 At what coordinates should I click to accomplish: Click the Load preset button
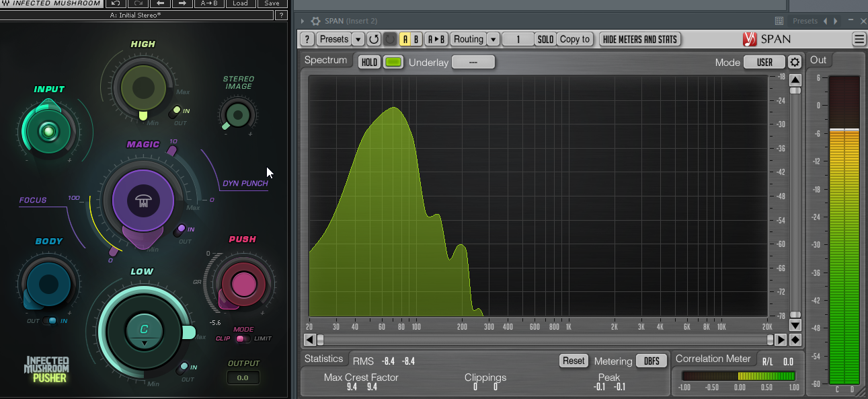(x=240, y=3)
